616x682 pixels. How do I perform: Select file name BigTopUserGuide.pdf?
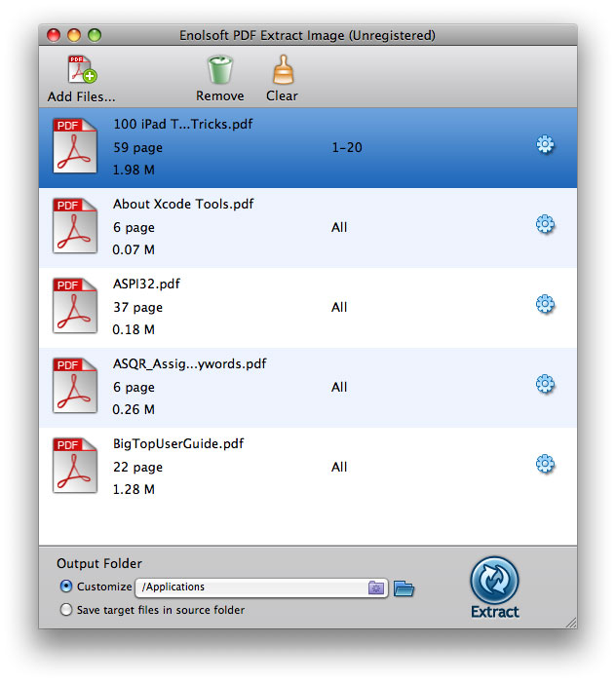[x=178, y=443]
